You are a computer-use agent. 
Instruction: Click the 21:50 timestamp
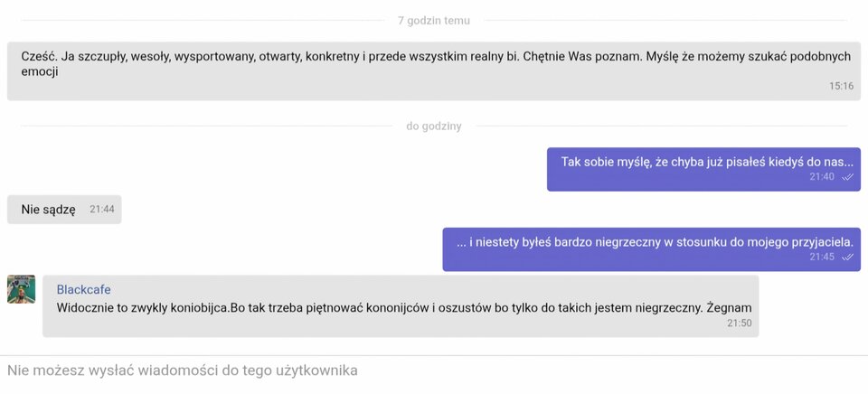pyautogui.click(x=739, y=323)
